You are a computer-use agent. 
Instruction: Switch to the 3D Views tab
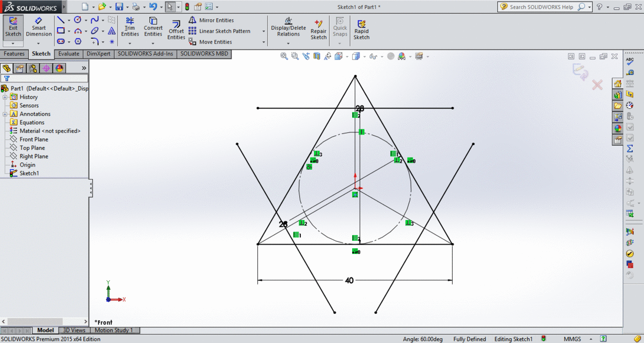[74, 330]
